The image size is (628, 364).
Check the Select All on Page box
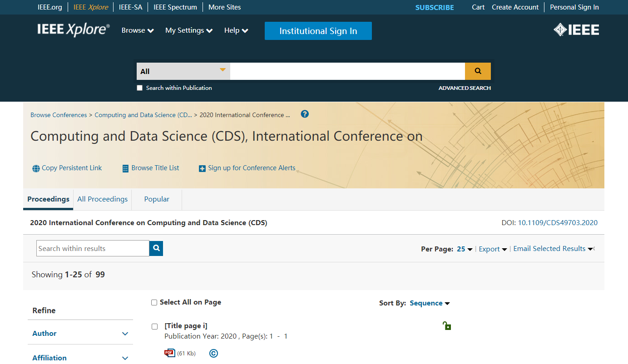coord(154,303)
